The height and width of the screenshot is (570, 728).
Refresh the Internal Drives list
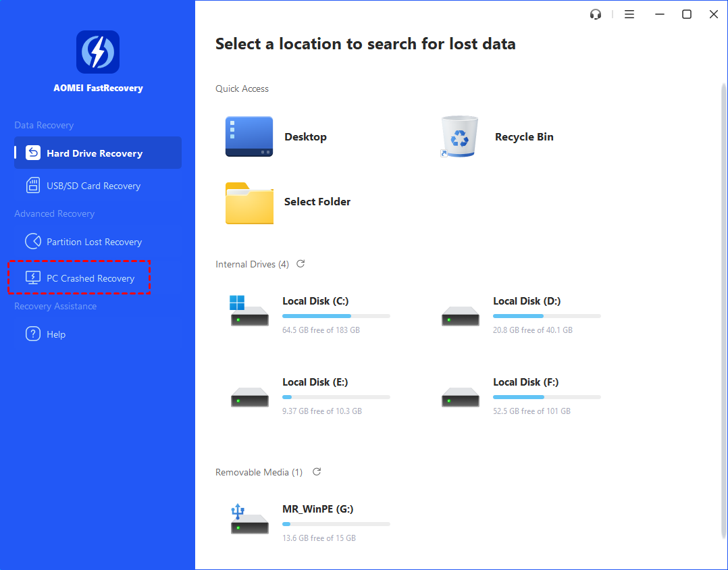[x=301, y=263]
